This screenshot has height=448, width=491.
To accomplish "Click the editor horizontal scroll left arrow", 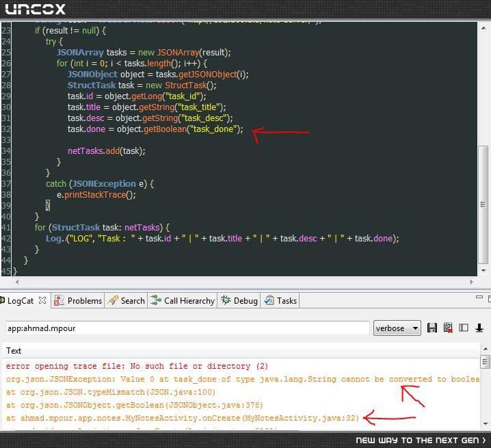I will [x=17, y=282].
